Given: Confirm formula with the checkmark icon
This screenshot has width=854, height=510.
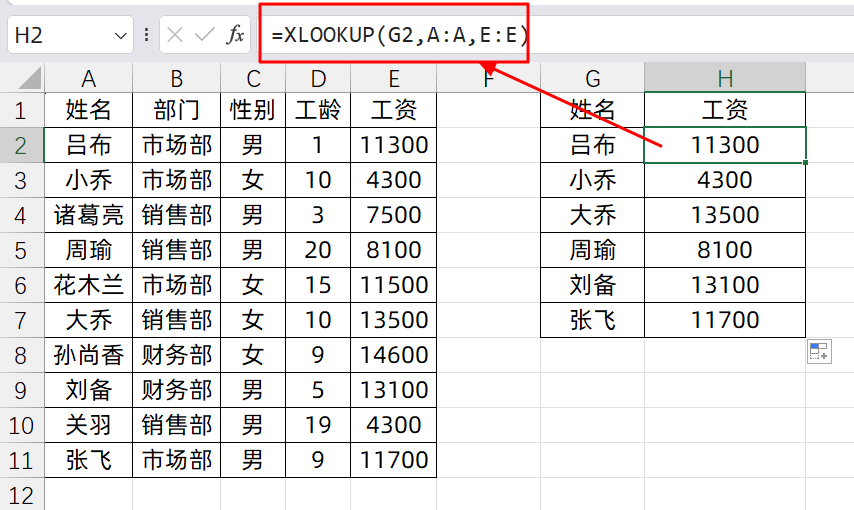Looking at the screenshot, I should 204,35.
